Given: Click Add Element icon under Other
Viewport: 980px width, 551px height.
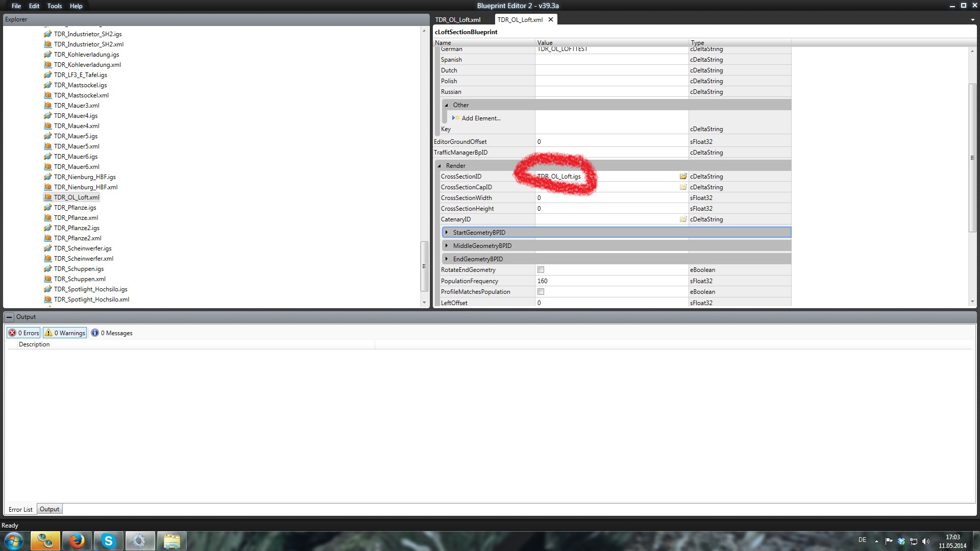Looking at the screenshot, I should (456, 118).
